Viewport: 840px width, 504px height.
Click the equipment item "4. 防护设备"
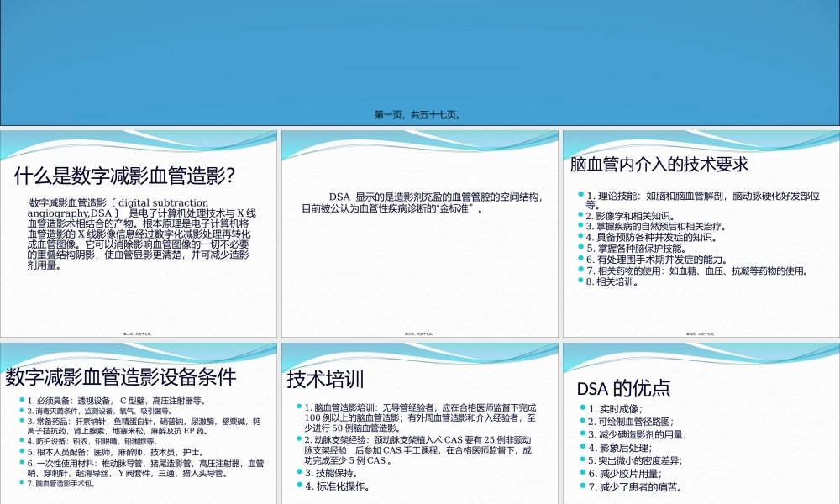point(92,440)
